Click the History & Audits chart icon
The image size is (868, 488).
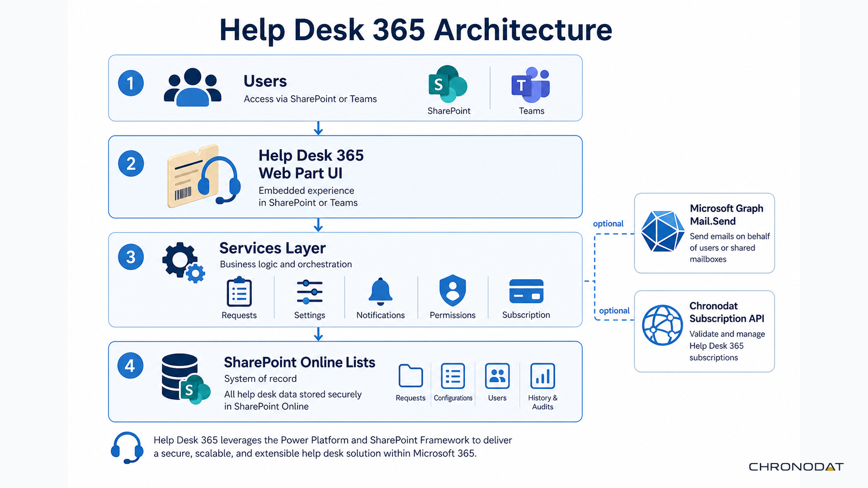[542, 376]
